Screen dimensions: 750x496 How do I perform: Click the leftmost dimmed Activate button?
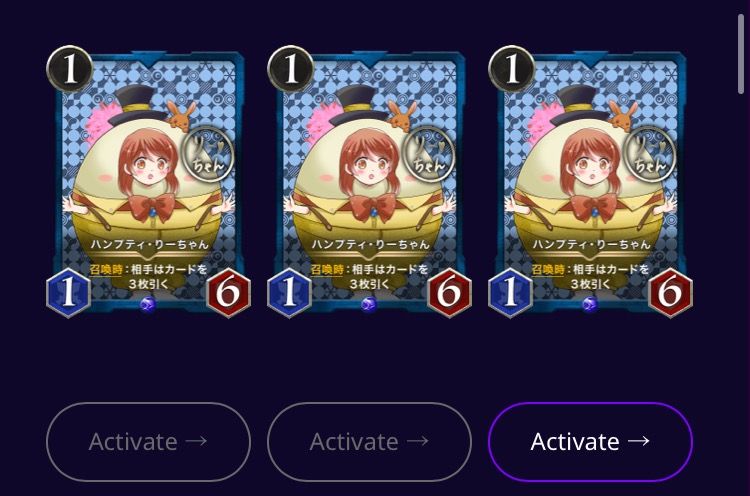pos(148,441)
